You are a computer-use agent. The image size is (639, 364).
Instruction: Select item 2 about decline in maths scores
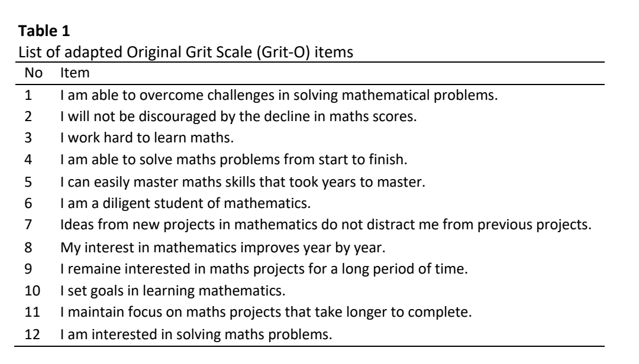tap(238, 116)
